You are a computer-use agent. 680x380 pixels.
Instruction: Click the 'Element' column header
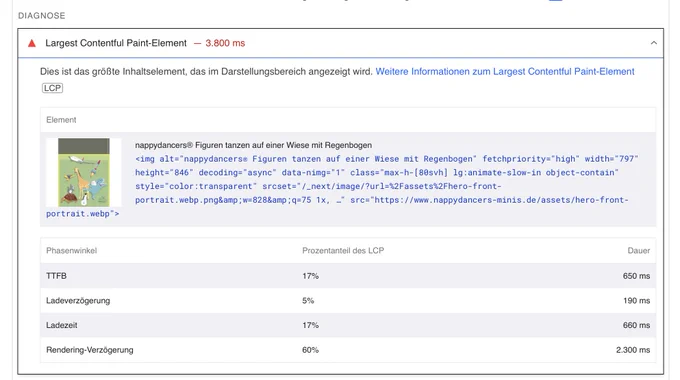(x=61, y=120)
